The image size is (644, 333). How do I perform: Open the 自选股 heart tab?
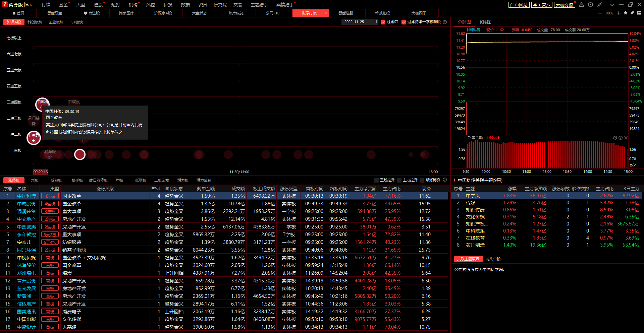click(x=92, y=13)
